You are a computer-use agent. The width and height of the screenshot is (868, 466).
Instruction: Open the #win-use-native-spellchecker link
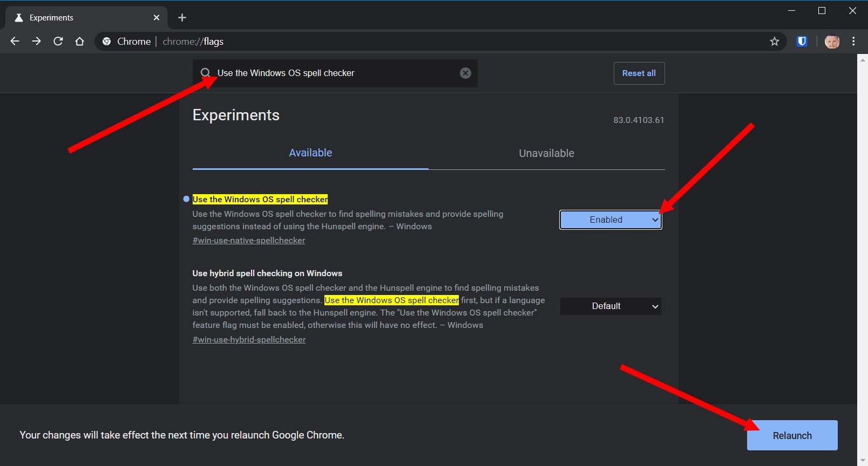249,241
